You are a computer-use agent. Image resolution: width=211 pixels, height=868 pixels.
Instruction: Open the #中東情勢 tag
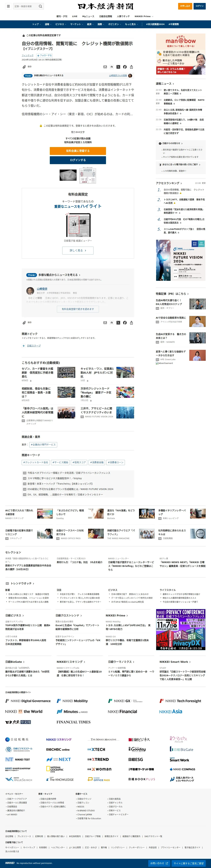click(x=174, y=24)
